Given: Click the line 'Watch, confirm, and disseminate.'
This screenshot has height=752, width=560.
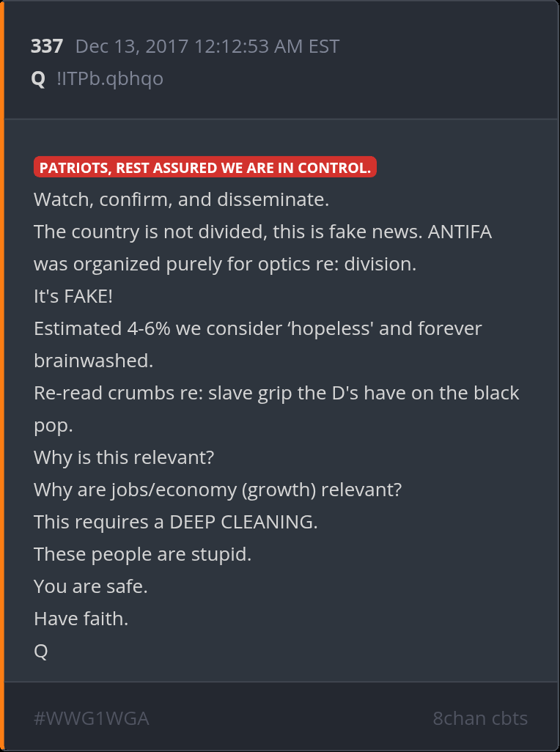Looking at the screenshot, I should point(181,199).
